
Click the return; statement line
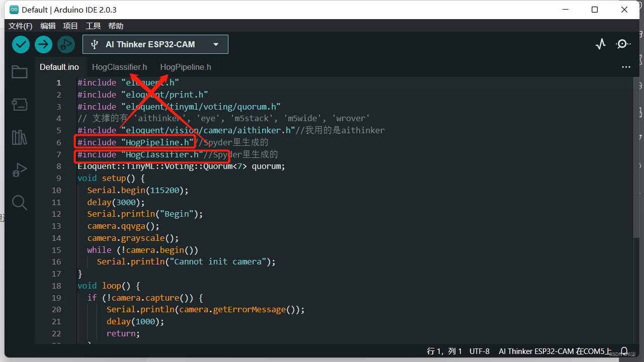(123, 333)
